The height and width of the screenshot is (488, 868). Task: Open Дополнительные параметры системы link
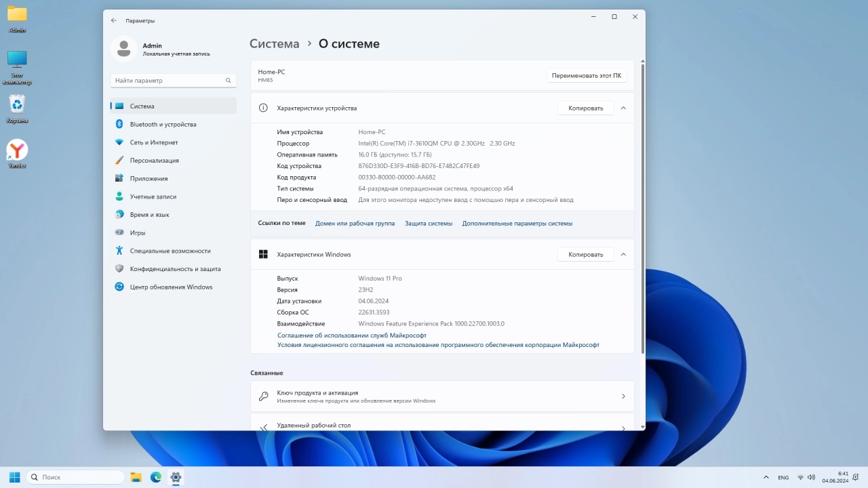pos(517,223)
